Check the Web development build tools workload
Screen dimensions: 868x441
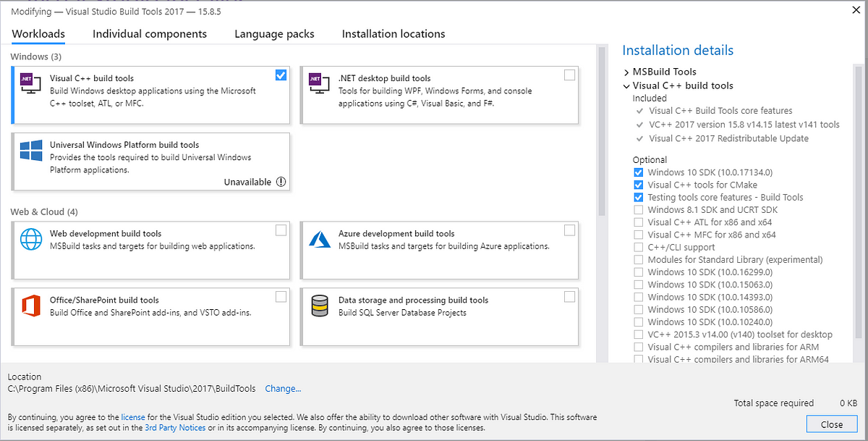[x=281, y=230]
